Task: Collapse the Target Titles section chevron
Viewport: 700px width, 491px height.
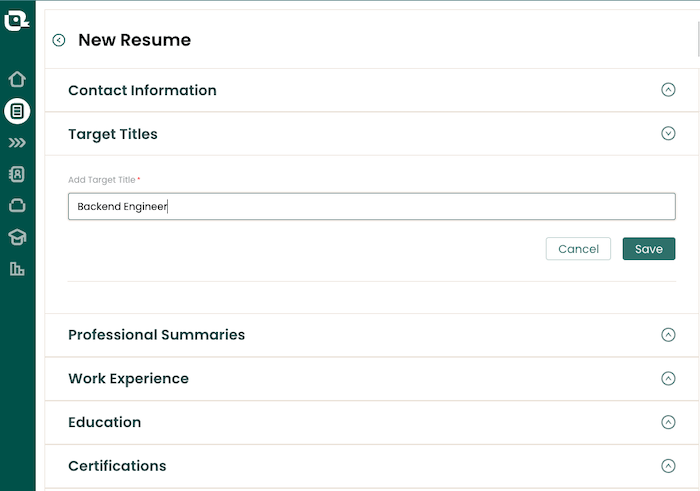Action: pos(668,133)
